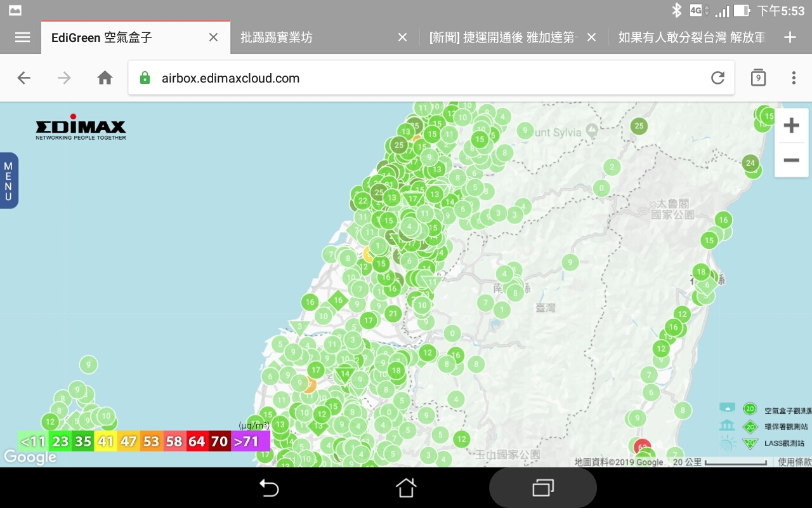The width and height of the screenshot is (812, 508).
Task: Switch to the 如果有人敢分裂台灣 tab
Action: (691, 37)
